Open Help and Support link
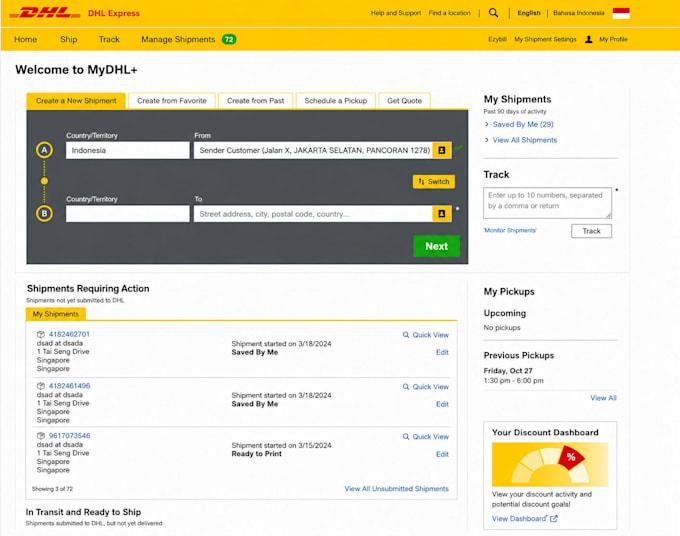This screenshot has width=680, height=536. click(x=396, y=13)
